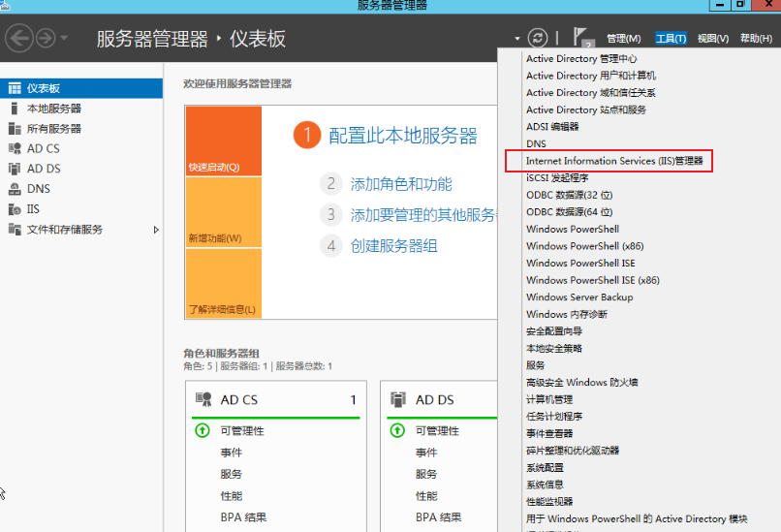781x532 pixels.
Task: Open 性能 in the AD DS tile
Action: (426, 495)
